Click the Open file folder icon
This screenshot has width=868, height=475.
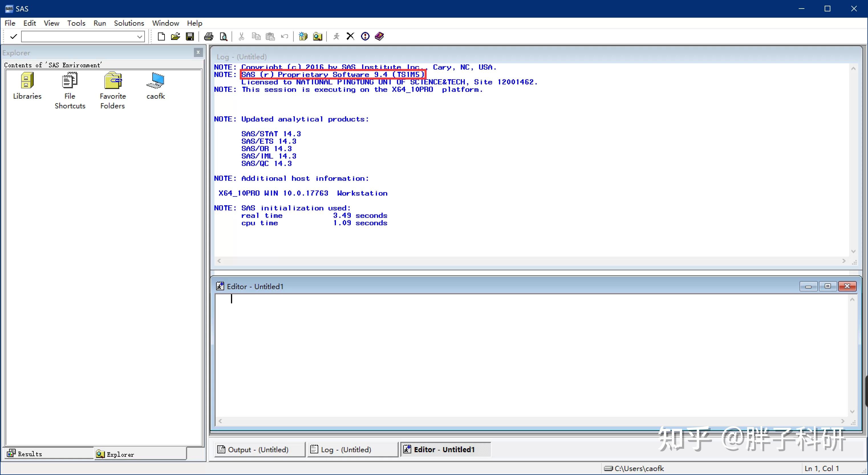coord(175,36)
